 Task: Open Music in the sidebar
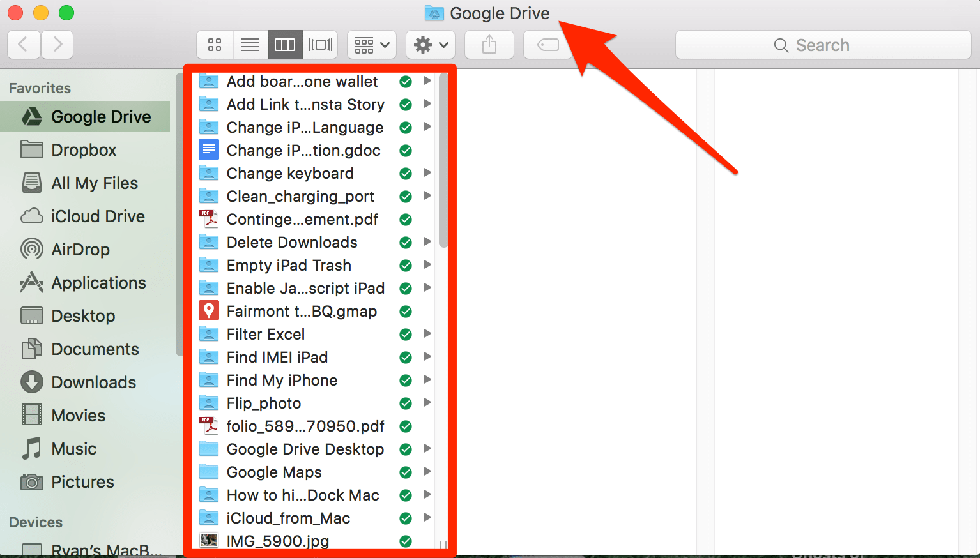[x=85, y=449]
